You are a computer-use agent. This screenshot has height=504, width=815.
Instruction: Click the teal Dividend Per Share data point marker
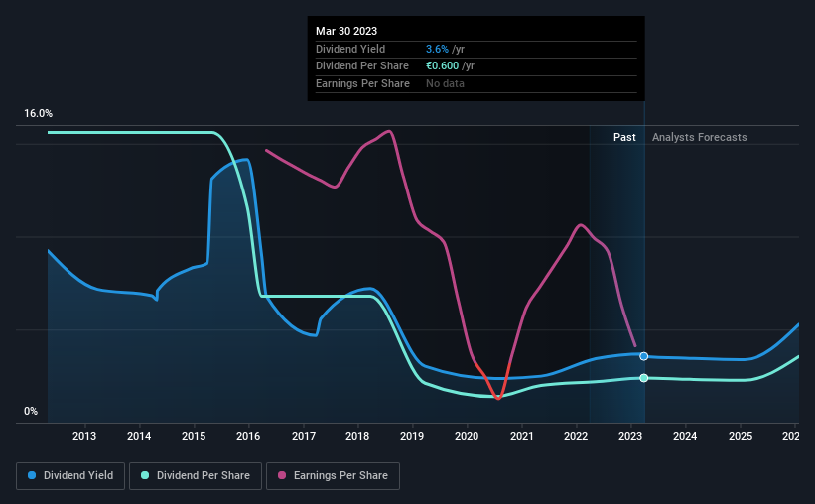(643, 378)
